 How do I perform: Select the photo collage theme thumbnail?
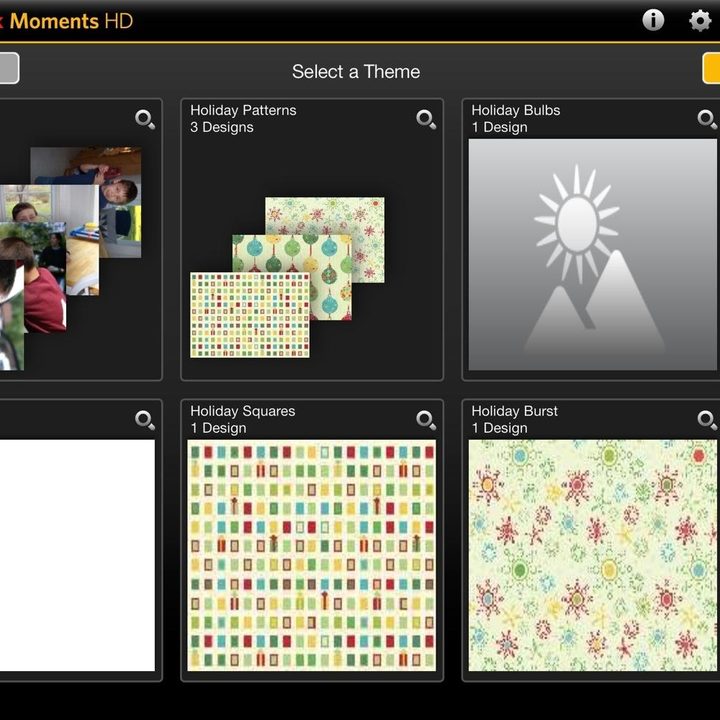point(71,258)
